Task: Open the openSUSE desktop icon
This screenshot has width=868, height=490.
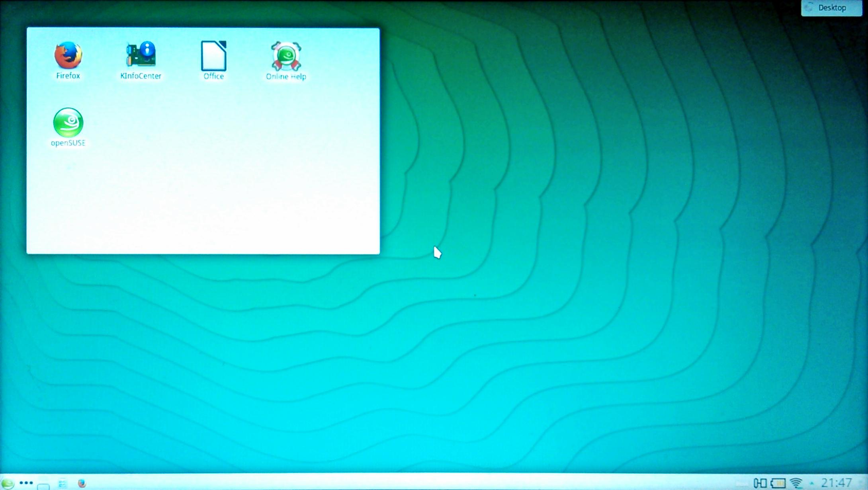Action: click(68, 127)
